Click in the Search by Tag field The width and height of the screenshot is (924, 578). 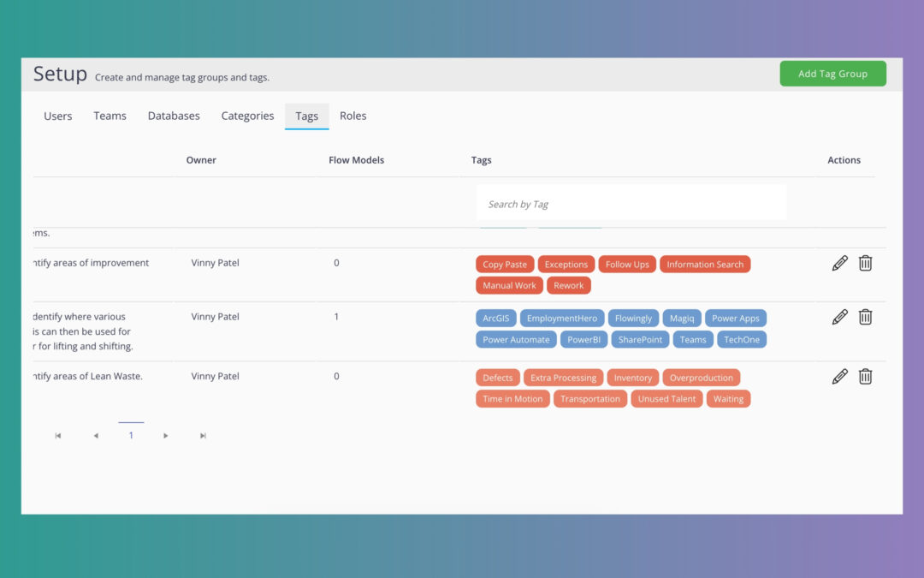point(631,204)
